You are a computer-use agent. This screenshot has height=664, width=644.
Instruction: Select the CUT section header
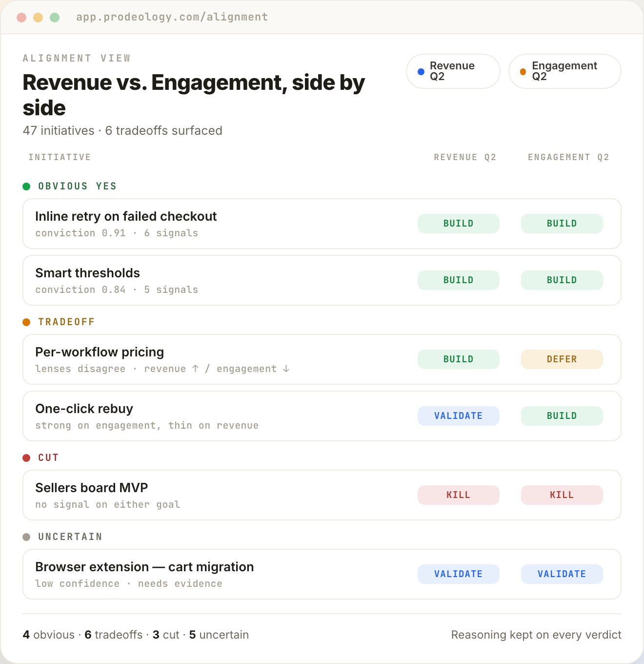point(48,458)
